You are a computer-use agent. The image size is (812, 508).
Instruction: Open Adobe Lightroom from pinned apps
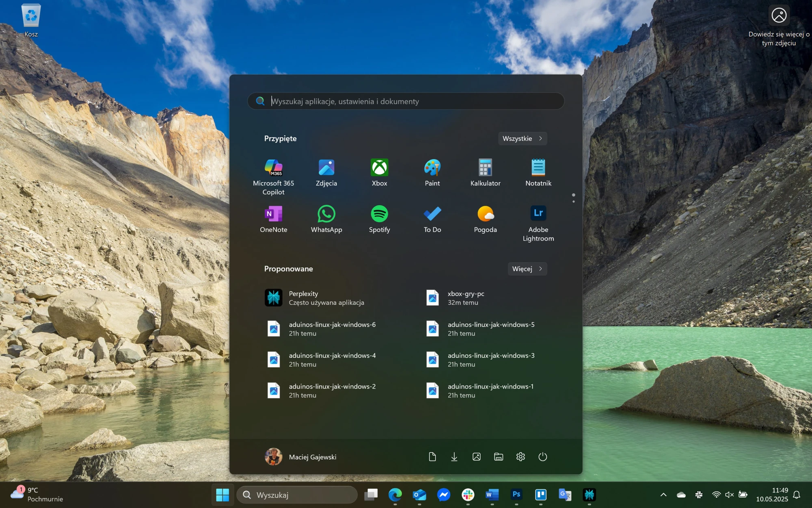[x=538, y=224]
